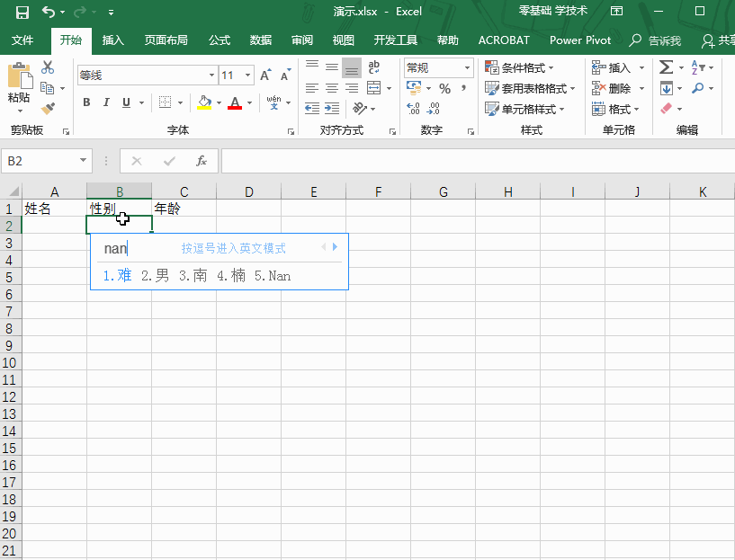Expand Name Box dropdown arrow

pos(83,160)
